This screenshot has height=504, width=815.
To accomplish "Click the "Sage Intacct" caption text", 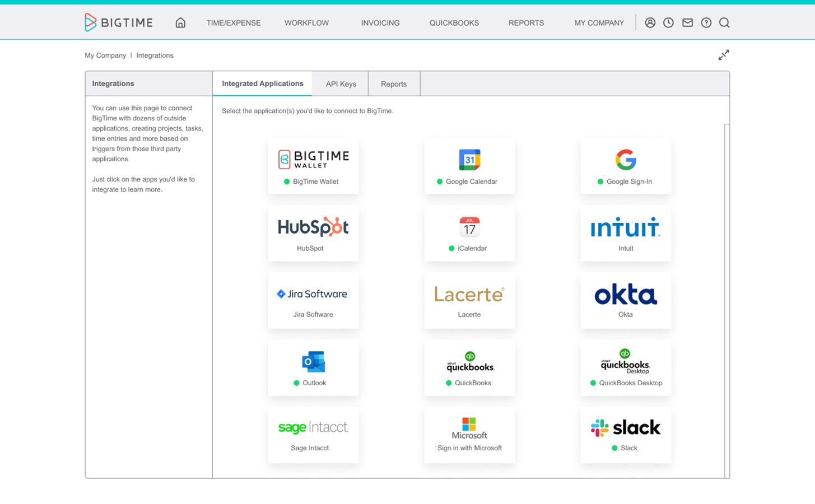I will 310,448.
